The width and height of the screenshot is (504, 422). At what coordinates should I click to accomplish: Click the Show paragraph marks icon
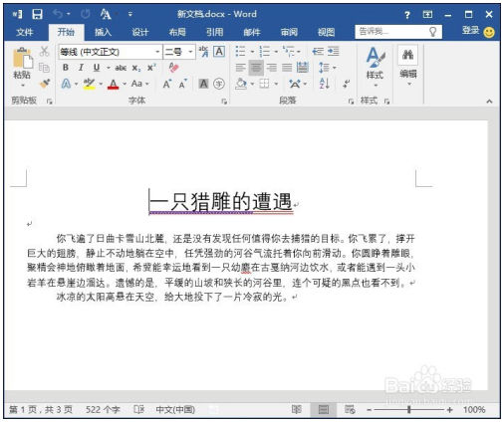click(x=347, y=84)
